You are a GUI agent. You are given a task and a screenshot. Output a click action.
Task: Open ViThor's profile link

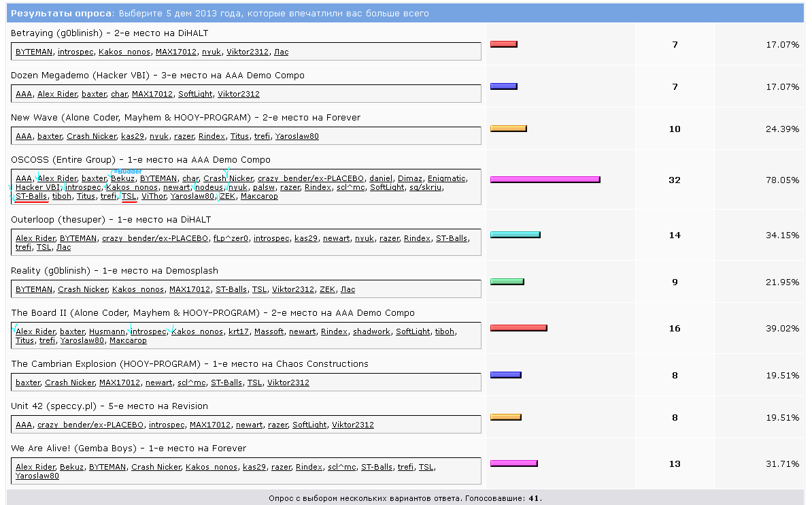pos(153,197)
